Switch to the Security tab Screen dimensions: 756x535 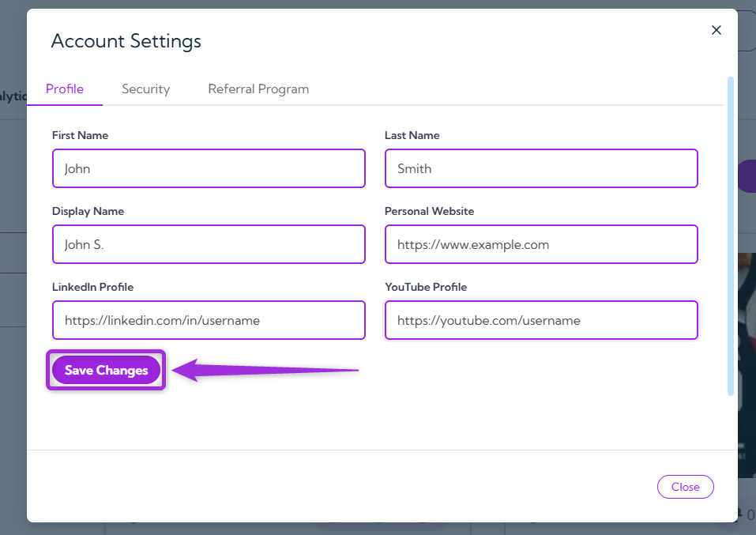click(145, 89)
